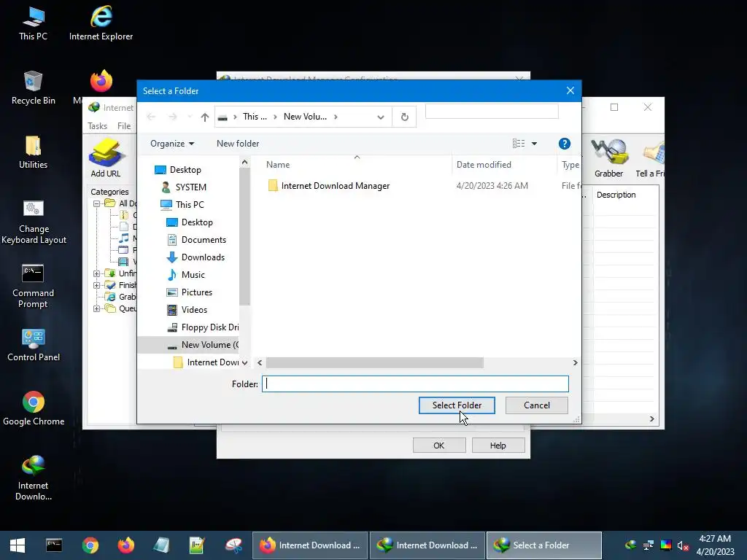Image resolution: width=747 pixels, height=560 pixels.
Task: Collapse All Downloads category in IDM tree
Action: tap(97, 204)
